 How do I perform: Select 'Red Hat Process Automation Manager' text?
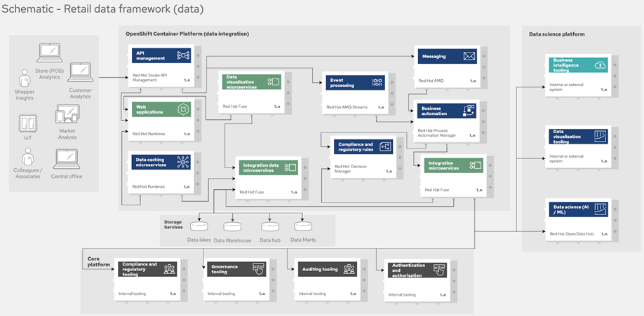[x=437, y=132]
